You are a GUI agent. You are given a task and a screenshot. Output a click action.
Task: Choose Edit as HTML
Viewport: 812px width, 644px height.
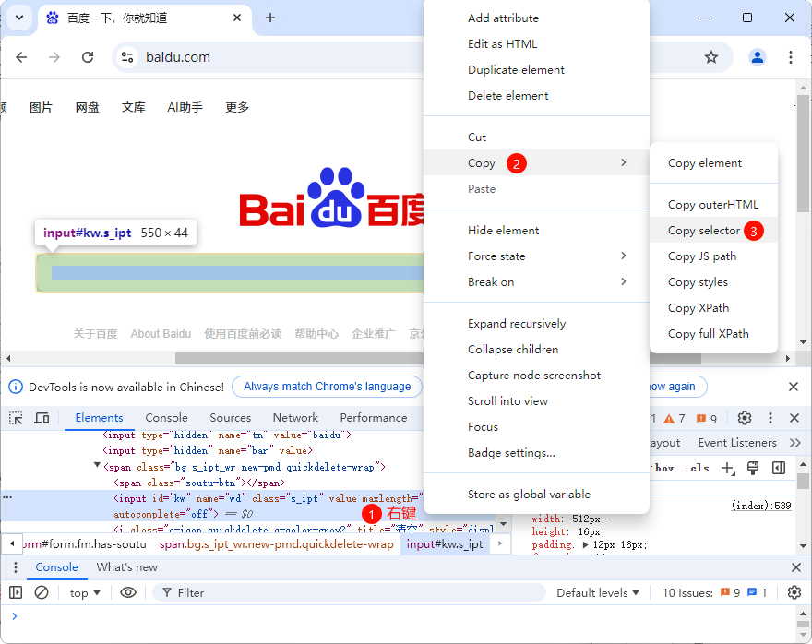(502, 44)
